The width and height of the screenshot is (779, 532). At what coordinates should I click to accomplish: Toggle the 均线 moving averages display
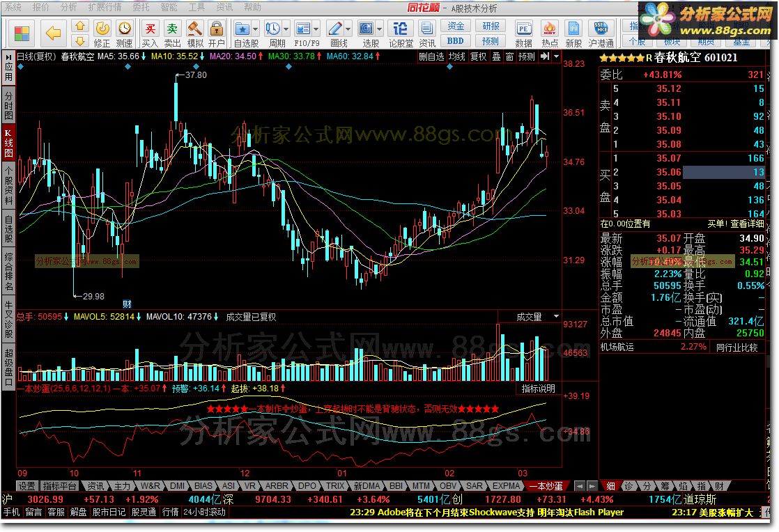click(x=457, y=56)
